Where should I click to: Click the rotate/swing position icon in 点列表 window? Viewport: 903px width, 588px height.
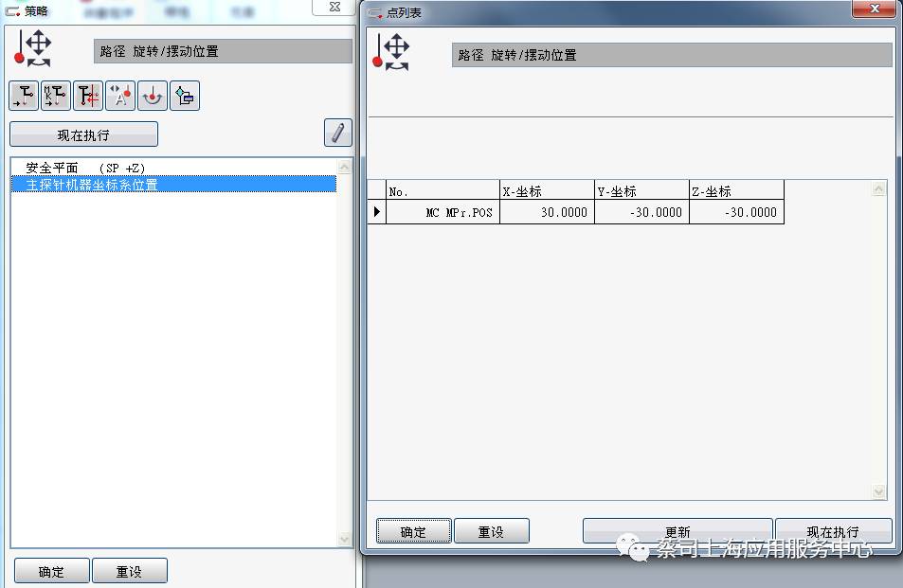(x=391, y=52)
